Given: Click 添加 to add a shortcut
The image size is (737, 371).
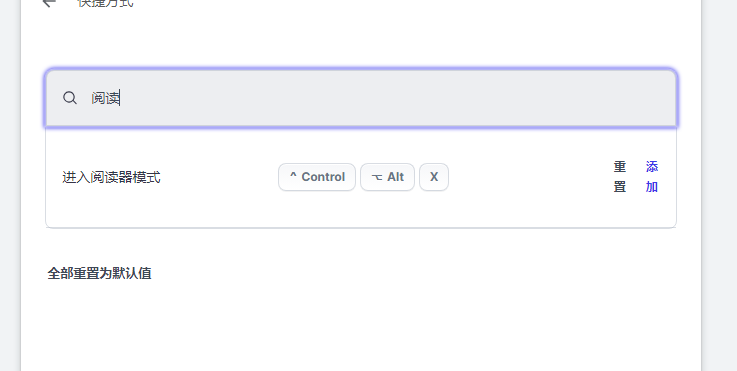Looking at the screenshot, I should click(651, 177).
